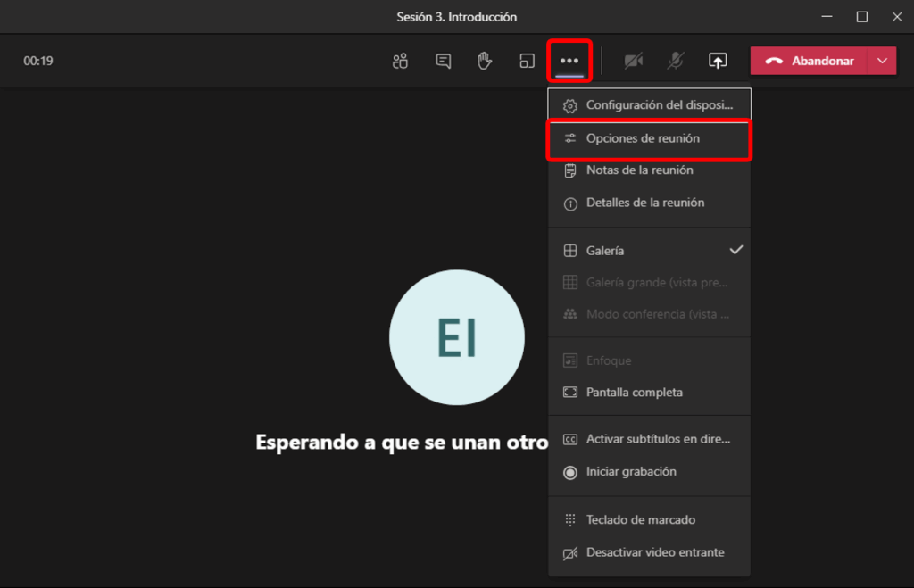The image size is (914, 588).
Task: Click the share content tray icon
Action: coord(718,61)
